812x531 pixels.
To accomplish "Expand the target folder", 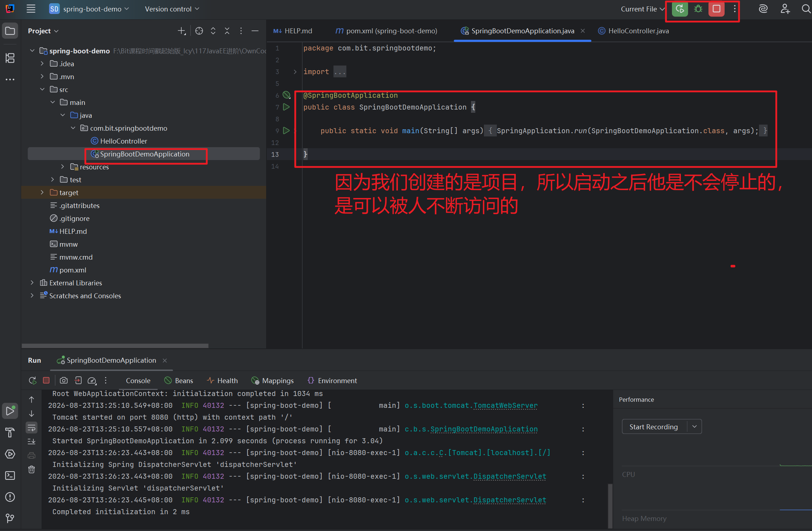I will 42,192.
